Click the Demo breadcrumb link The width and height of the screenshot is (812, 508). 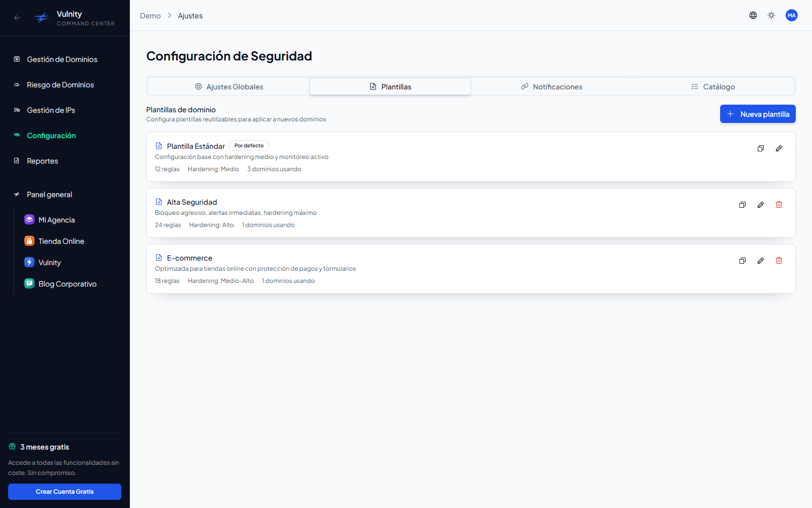pyautogui.click(x=150, y=16)
